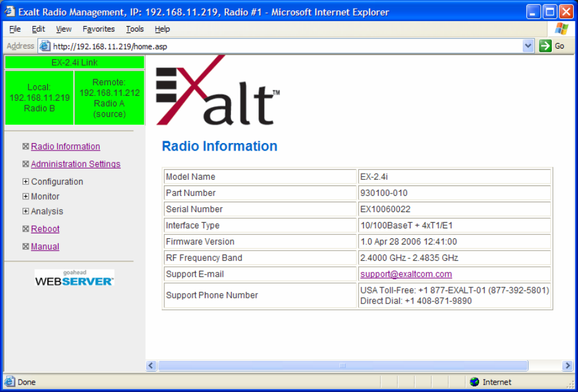Viewport: 578px width, 392px height.
Task: Click the Firmware Version value cell
Action: pyautogui.click(x=455, y=241)
